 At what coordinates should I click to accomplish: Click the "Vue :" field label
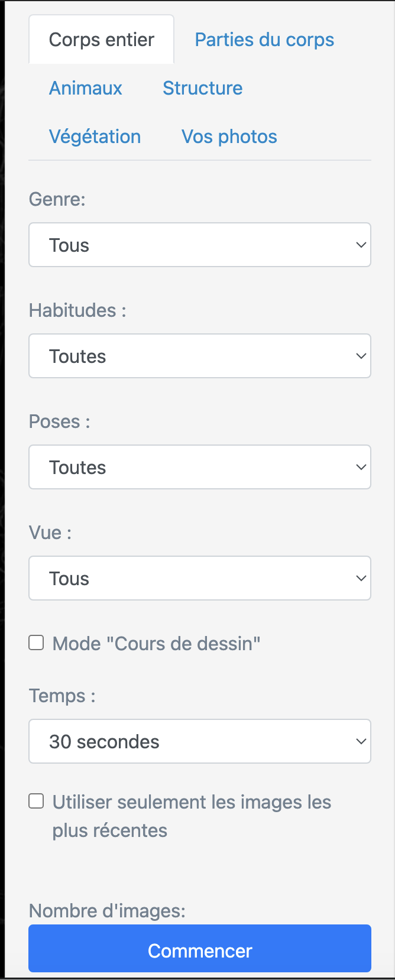50,533
